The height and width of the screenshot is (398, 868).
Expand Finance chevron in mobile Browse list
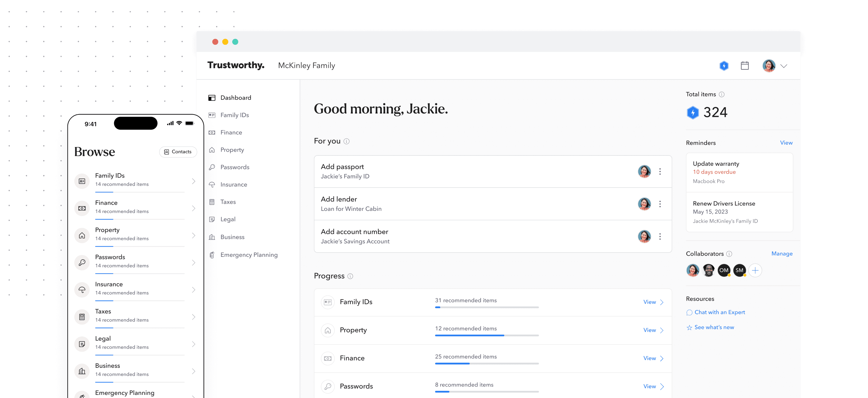193,208
